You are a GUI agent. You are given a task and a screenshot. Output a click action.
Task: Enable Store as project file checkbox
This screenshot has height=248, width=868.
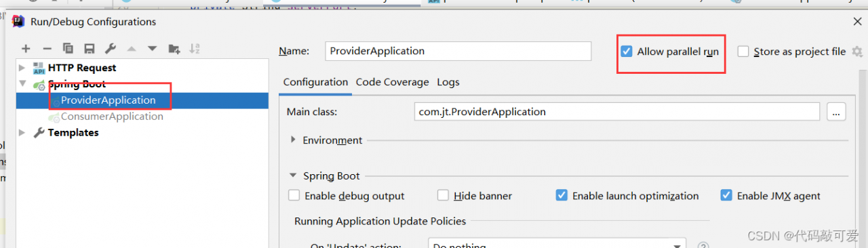743,51
